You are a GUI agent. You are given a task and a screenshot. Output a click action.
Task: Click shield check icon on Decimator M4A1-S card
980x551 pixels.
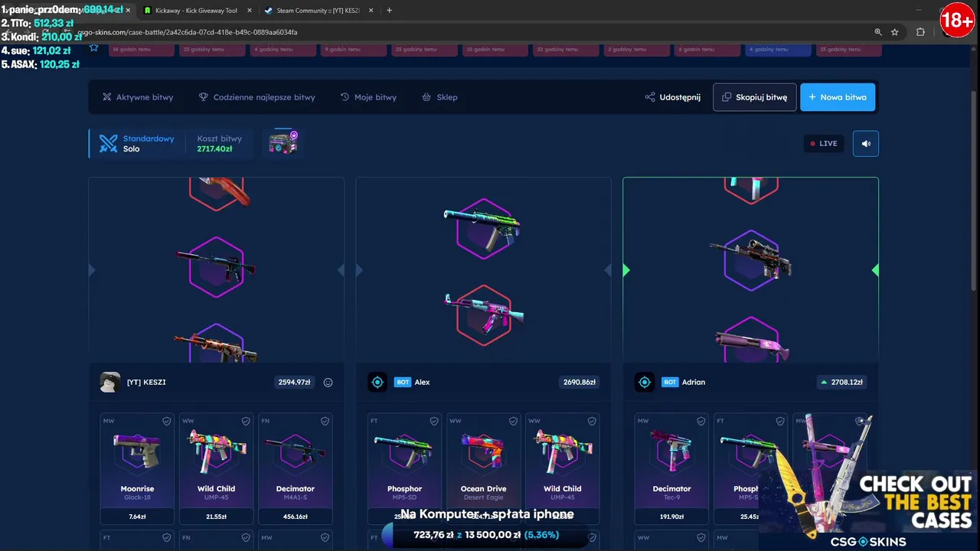(325, 421)
